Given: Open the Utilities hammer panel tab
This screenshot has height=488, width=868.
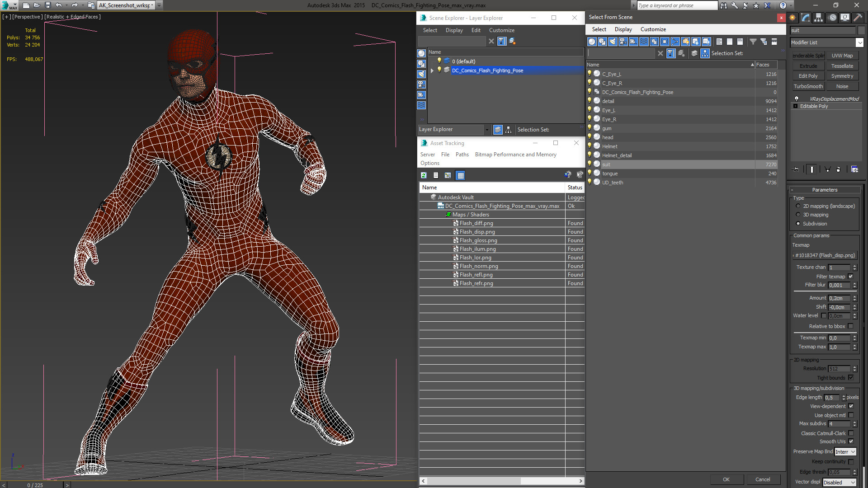Looking at the screenshot, I should coord(858,18).
